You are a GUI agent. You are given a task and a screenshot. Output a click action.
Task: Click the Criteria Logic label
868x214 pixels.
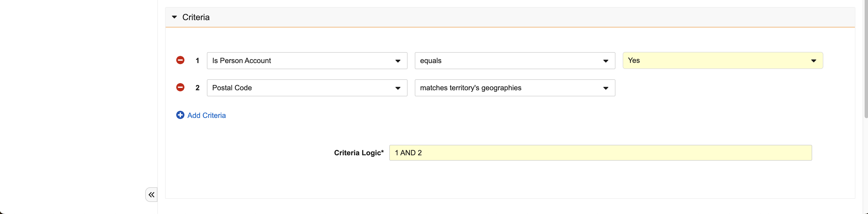coord(358,153)
